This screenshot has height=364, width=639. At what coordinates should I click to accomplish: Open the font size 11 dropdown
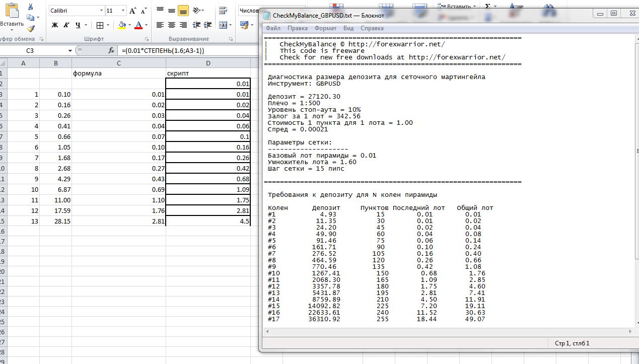(x=123, y=11)
